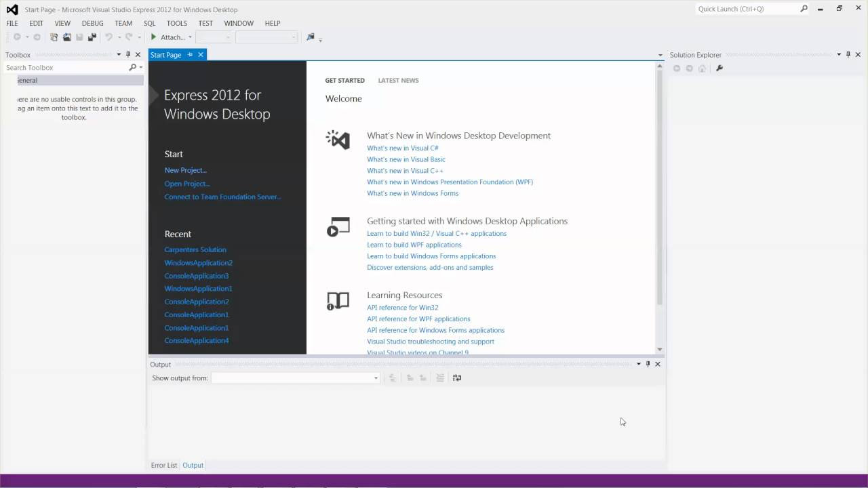
Task: Click the green Start debugging arrow
Action: [154, 37]
